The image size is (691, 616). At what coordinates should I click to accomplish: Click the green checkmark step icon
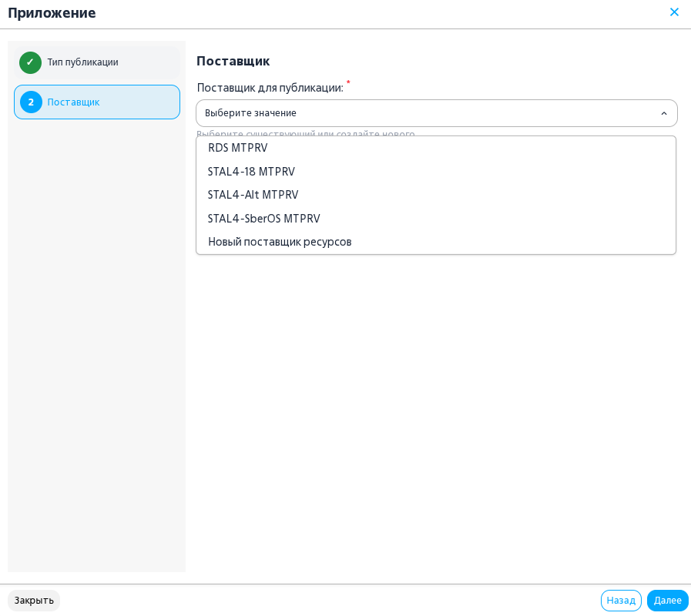(x=30, y=62)
